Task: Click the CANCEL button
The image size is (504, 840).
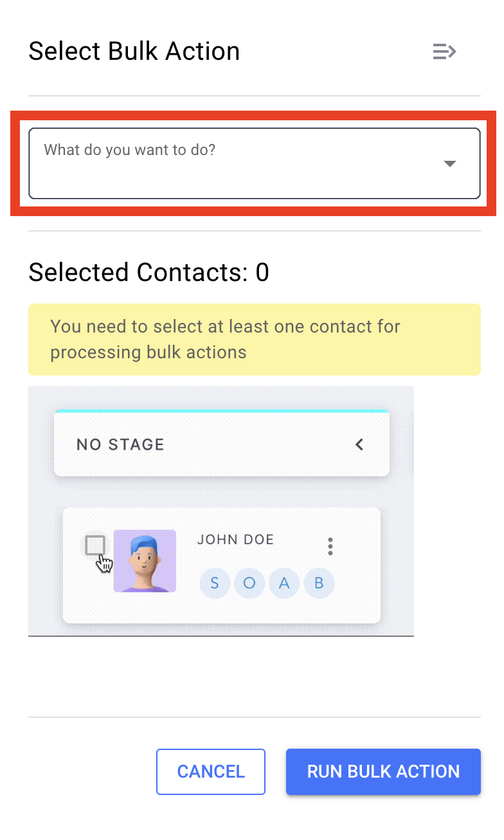Action: point(211,772)
